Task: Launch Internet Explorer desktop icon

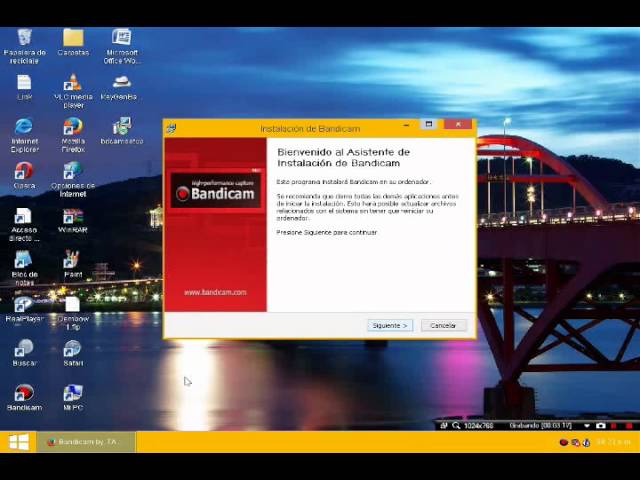Action: pos(24,136)
